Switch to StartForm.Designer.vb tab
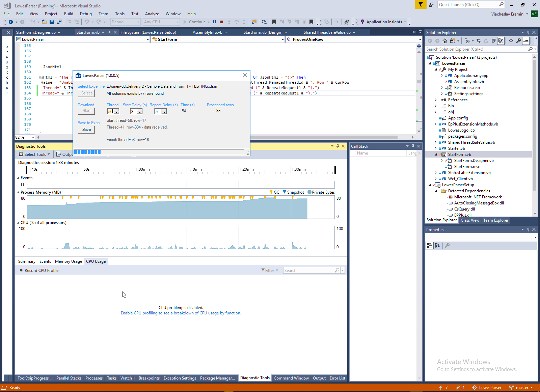The image size is (540, 392). click(x=36, y=32)
